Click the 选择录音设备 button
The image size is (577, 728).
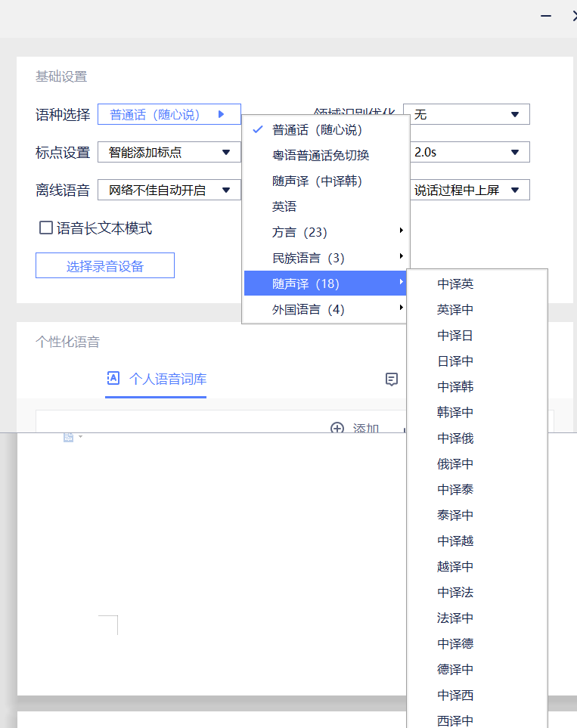coord(105,266)
